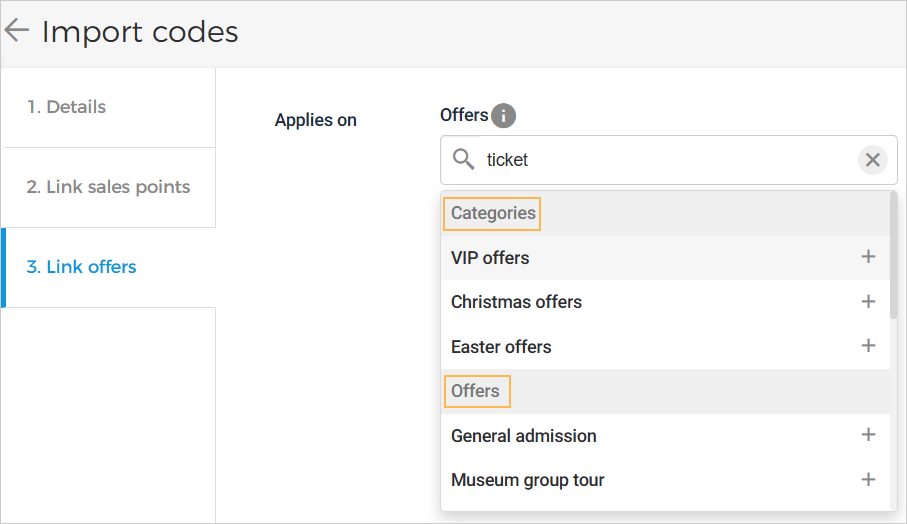Click the magnifier search icon
Viewport: 907px width, 524px height.
(463, 159)
